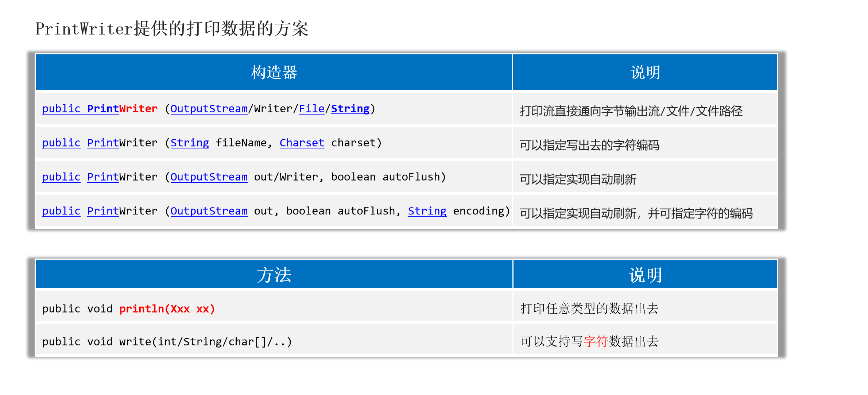Click red 字符 text in last row
This screenshot has height=395, width=868.
tap(596, 341)
